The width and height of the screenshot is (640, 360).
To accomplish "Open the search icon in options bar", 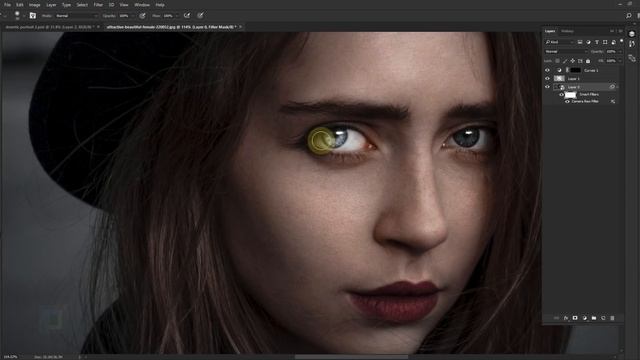I will tap(629, 16).
